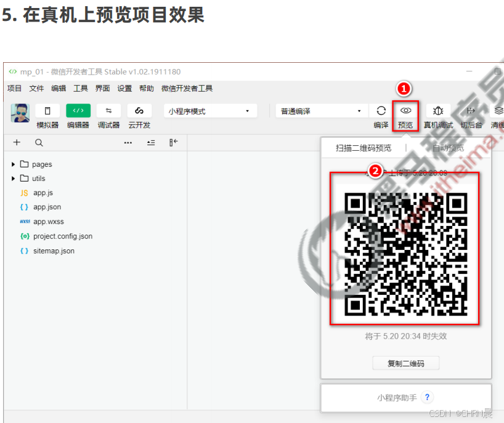Click the collapse-all list icon
This screenshot has height=423, width=504.
pyautogui.click(x=151, y=143)
